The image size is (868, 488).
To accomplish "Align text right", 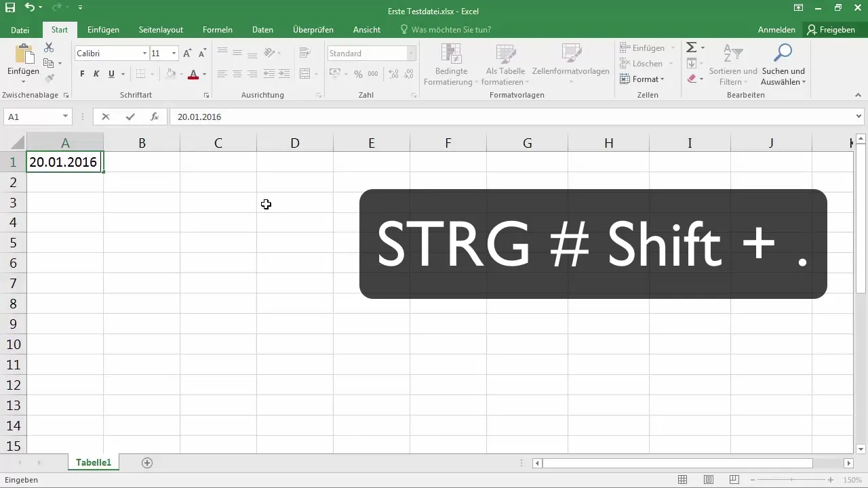I will 252,74.
